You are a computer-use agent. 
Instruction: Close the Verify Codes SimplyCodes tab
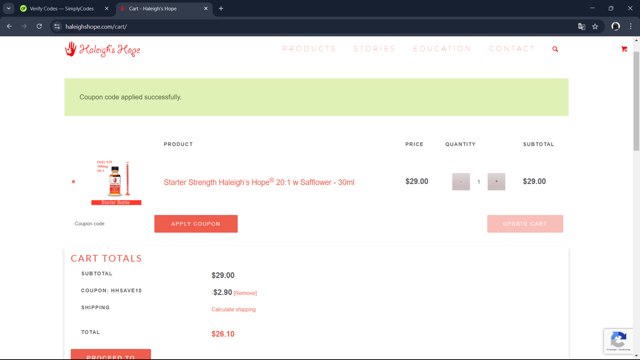pos(107,8)
